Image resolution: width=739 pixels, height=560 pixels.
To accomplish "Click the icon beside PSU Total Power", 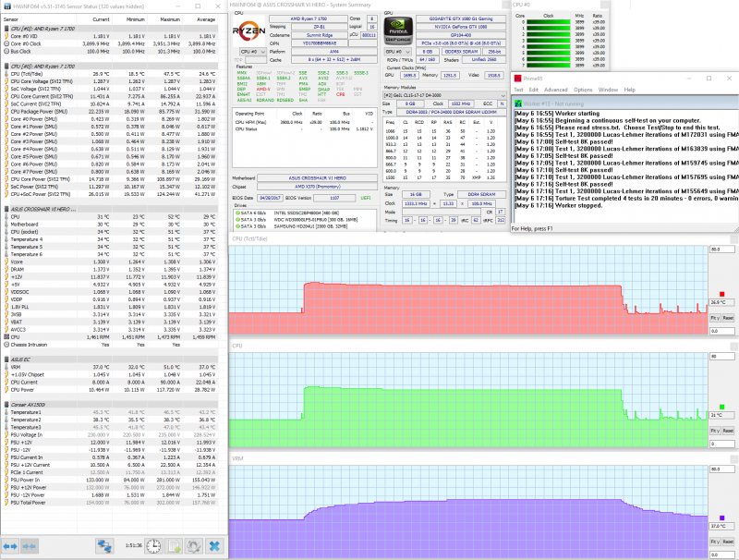I will (6, 503).
